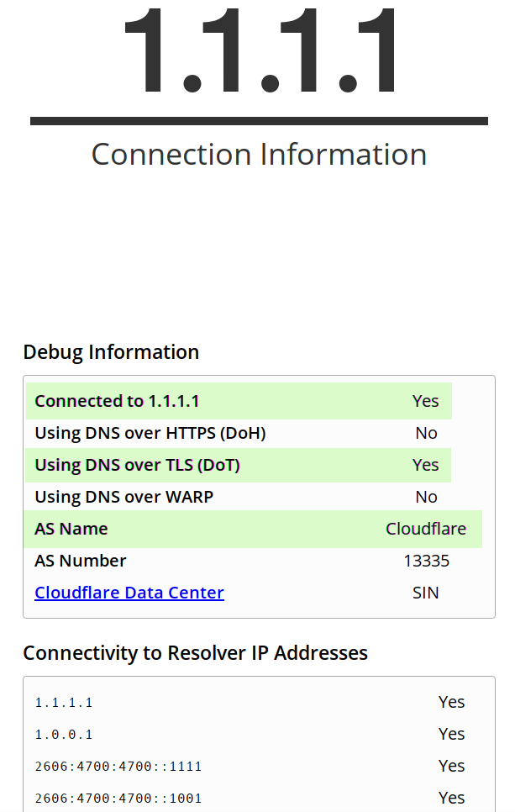The width and height of the screenshot is (515, 812).
Task: Click the Yes value for DNS over TLS
Action: pyautogui.click(x=425, y=465)
